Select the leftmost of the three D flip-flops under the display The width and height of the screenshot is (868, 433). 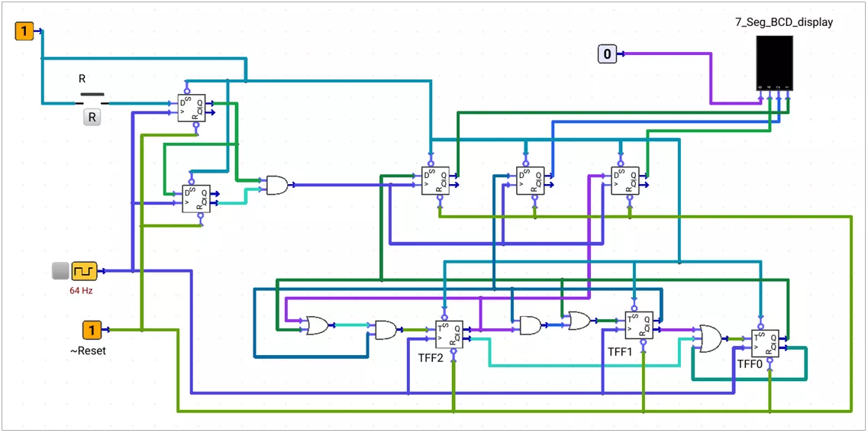coord(435,180)
